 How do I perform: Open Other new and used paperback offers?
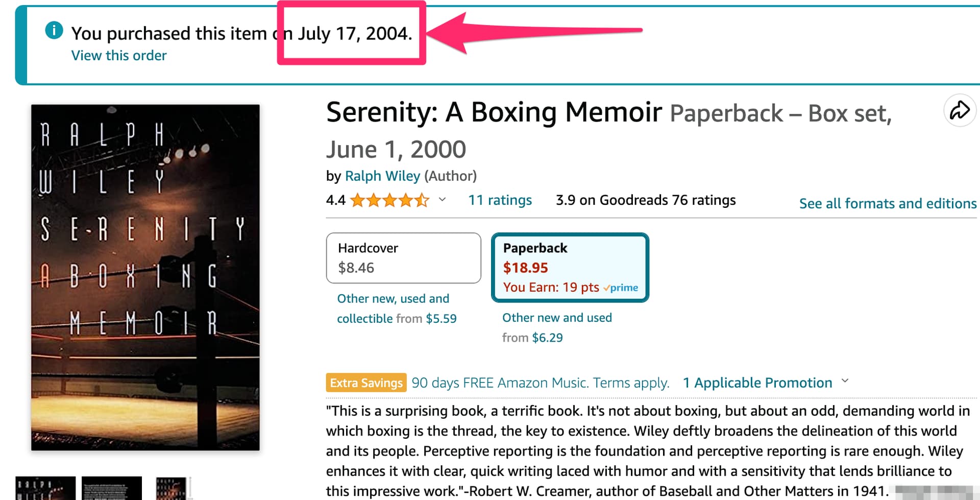557,318
